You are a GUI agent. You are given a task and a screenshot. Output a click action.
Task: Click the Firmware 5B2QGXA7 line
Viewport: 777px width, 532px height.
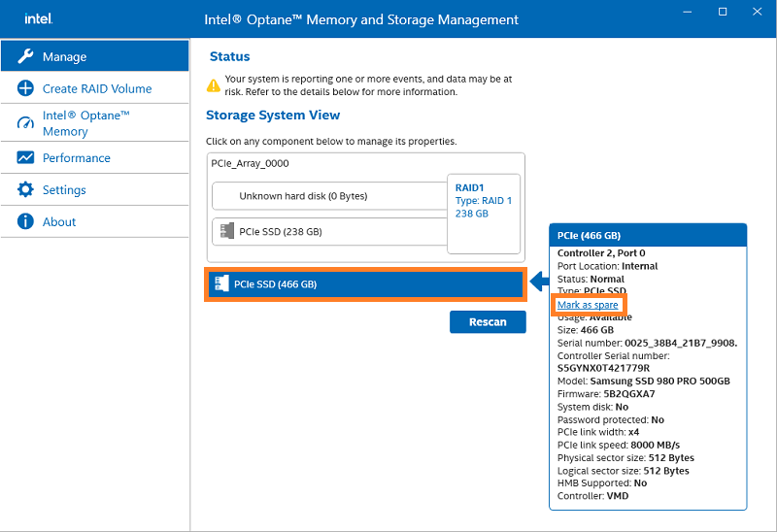pyautogui.click(x=605, y=394)
